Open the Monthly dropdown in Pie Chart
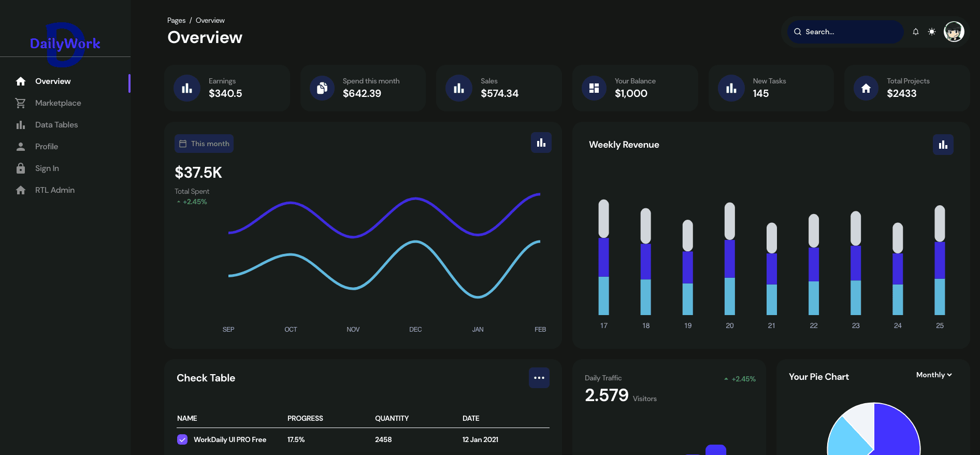 (x=934, y=375)
